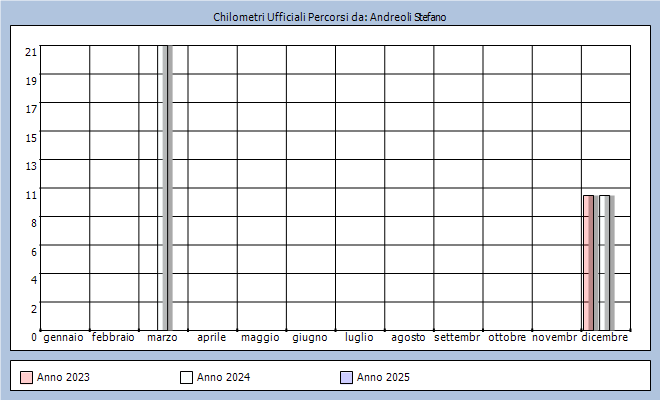
Task: Click the white dicembre bar for 2024
Action: point(604,262)
